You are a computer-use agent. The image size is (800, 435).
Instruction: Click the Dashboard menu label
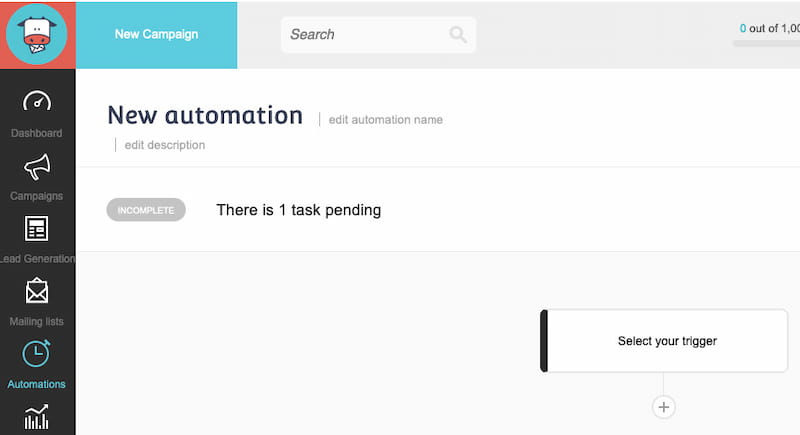click(x=37, y=133)
